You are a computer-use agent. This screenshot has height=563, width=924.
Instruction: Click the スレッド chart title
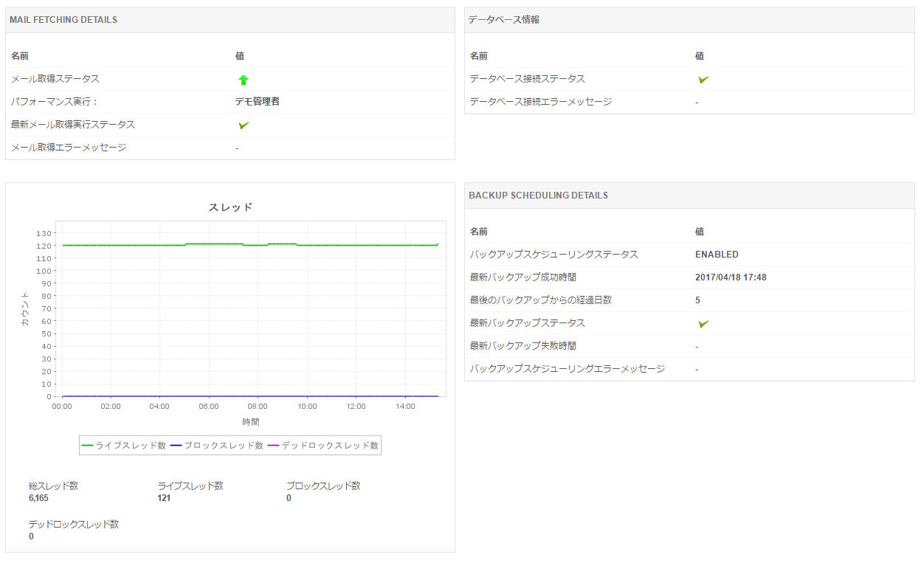(230, 207)
